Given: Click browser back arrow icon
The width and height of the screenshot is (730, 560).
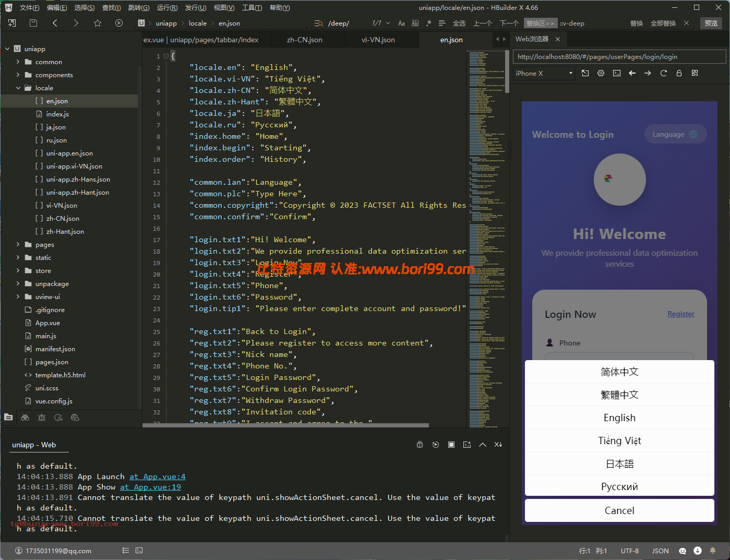Looking at the screenshot, I should point(632,74).
